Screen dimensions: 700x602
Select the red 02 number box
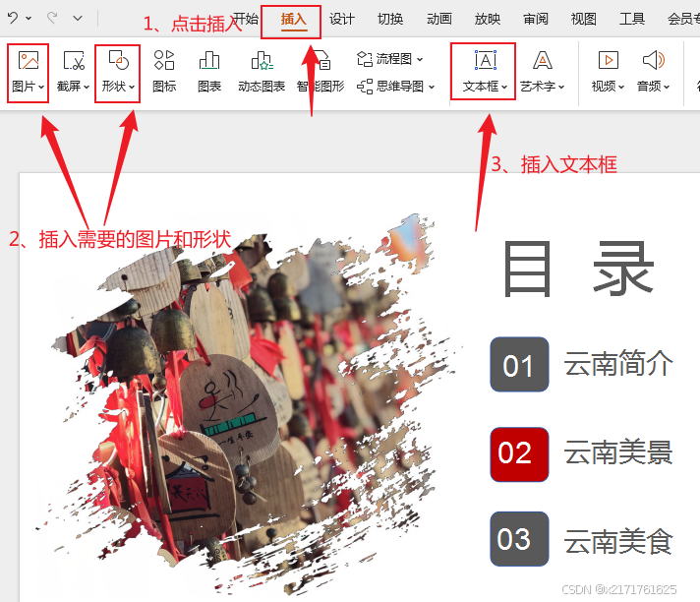click(520, 454)
